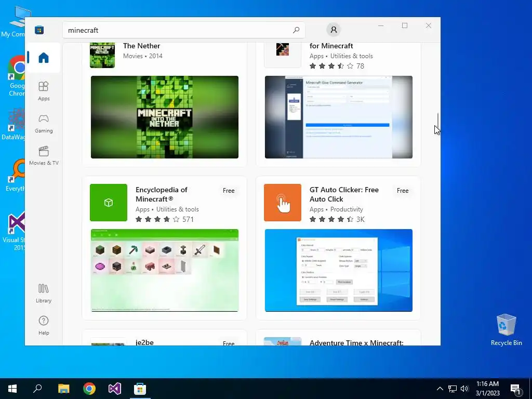Click the search magnifier icon in search box
Image resolution: width=532 pixels, height=399 pixels.
tap(296, 30)
